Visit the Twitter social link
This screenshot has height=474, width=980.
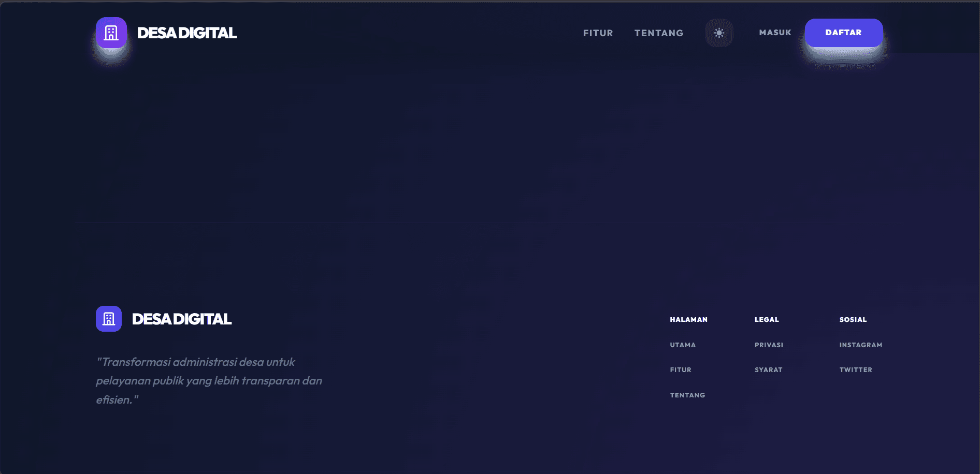[x=856, y=370]
